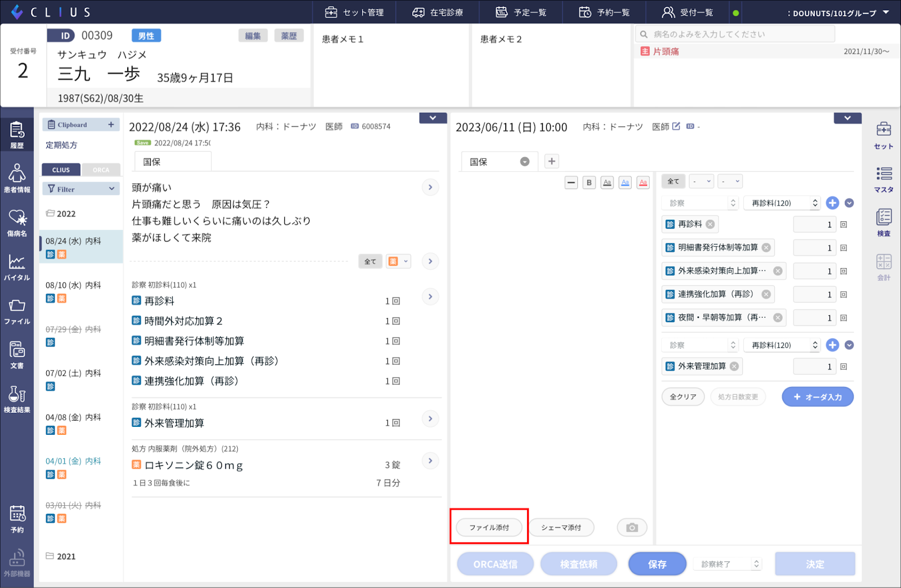The height and width of the screenshot is (588, 901).
Task: Click the ファイル添付 attachment button
Action: pos(488,527)
